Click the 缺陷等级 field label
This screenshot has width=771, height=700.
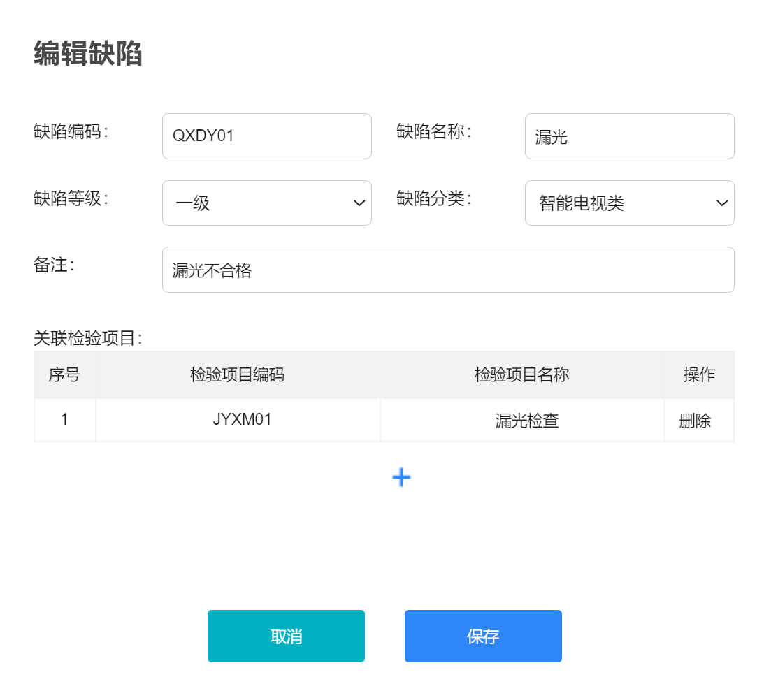tap(71, 198)
